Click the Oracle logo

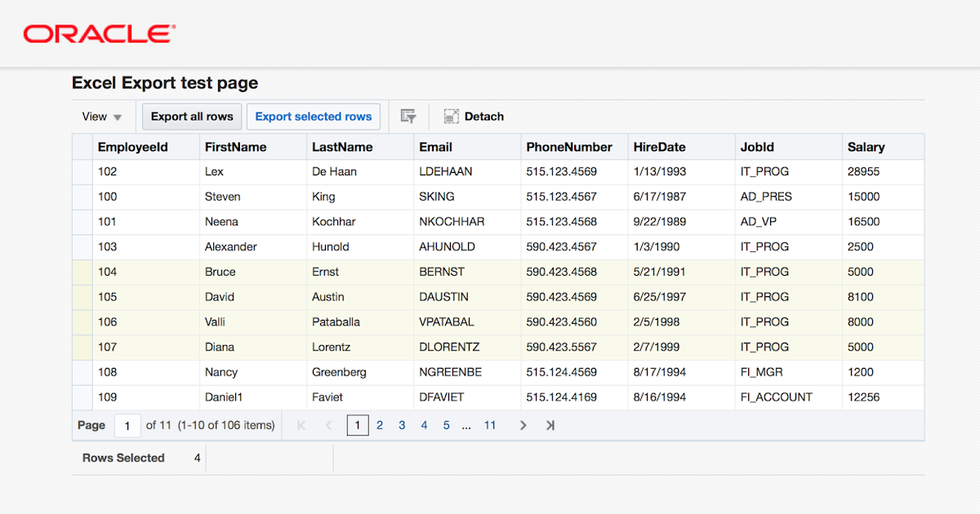pos(96,33)
